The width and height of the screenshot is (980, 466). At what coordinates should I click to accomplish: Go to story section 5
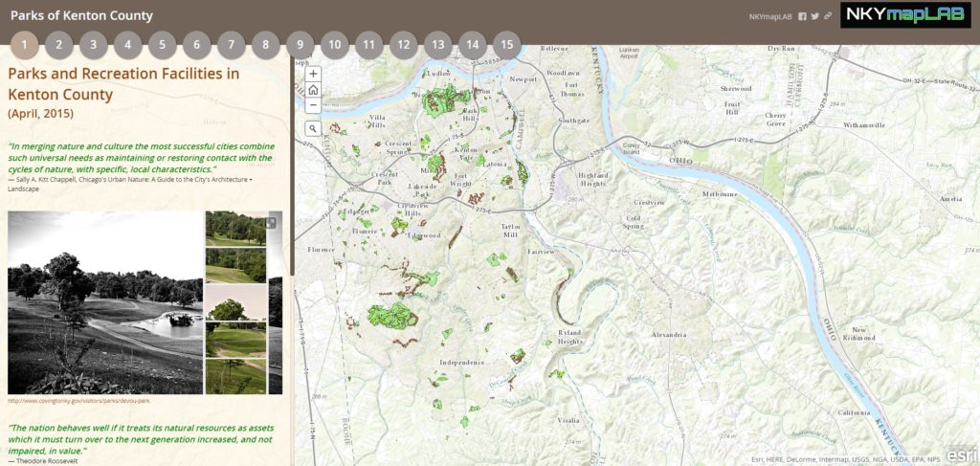(x=162, y=45)
